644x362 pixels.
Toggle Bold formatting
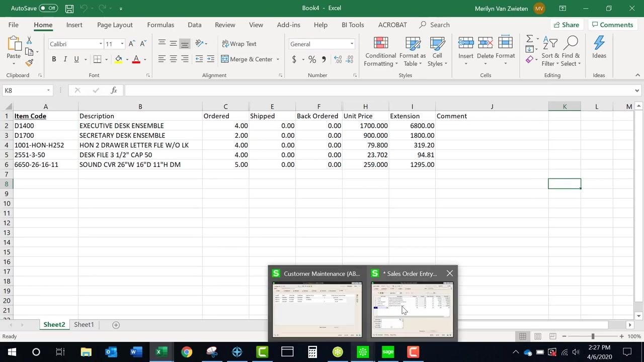[54, 59]
